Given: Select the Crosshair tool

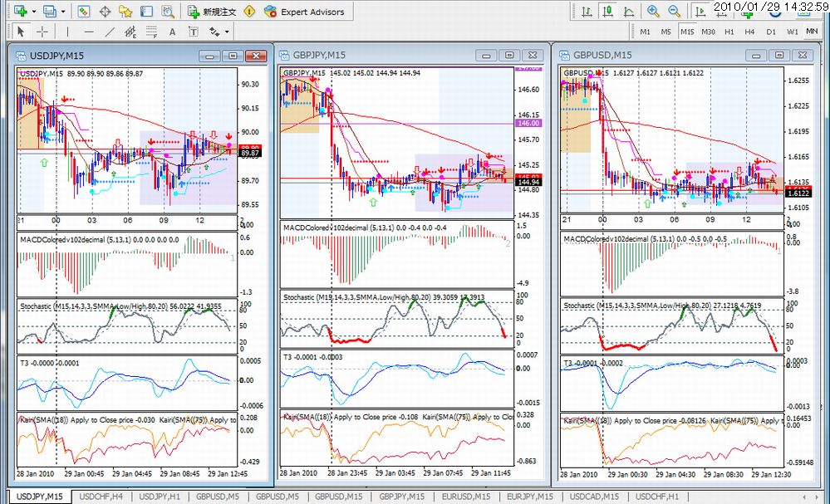Looking at the screenshot, I should [x=42, y=32].
